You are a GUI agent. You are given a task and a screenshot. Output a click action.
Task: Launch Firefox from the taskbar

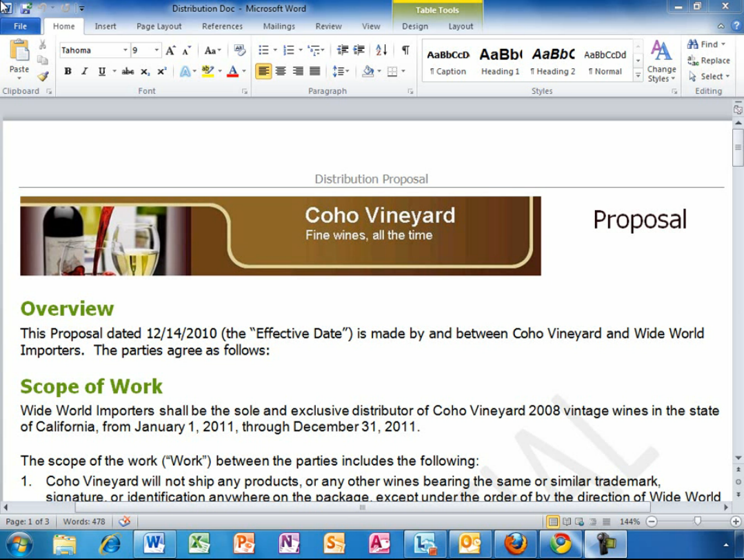point(515,544)
